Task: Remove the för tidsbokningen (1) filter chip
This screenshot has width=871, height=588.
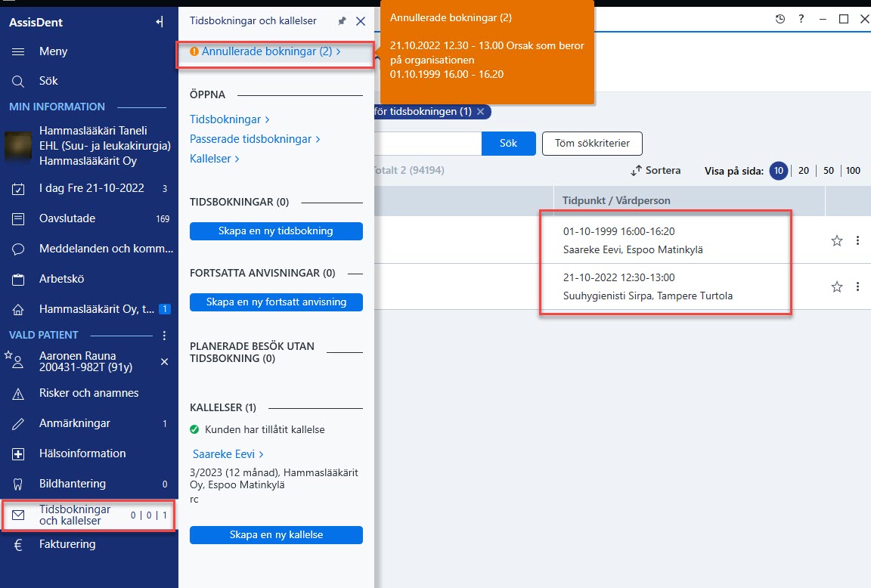Action: tap(481, 112)
